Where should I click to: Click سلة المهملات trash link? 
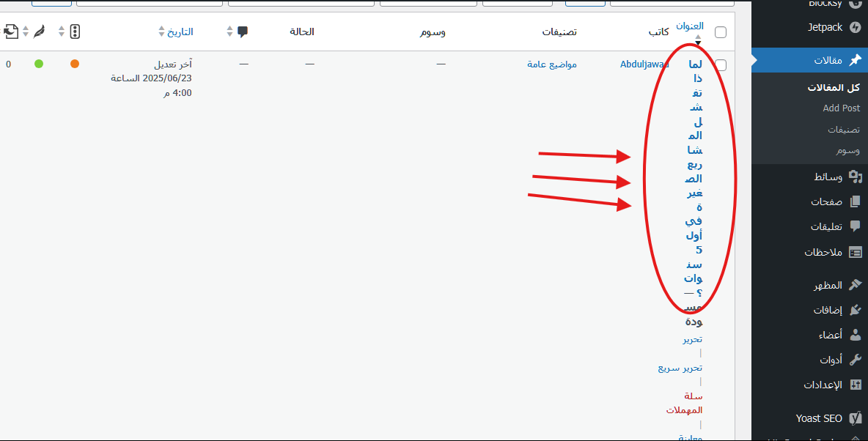(x=684, y=404)
